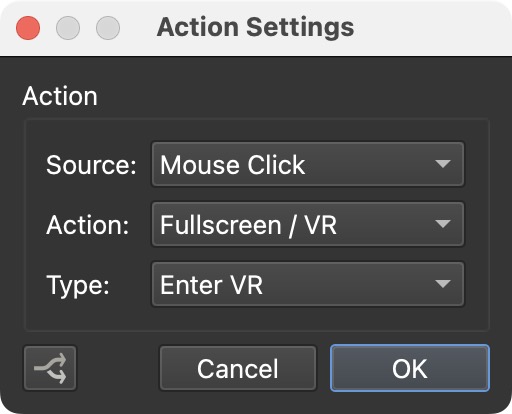Click the arrow on the Source combo box
The image size is (512, 414).
443,164
